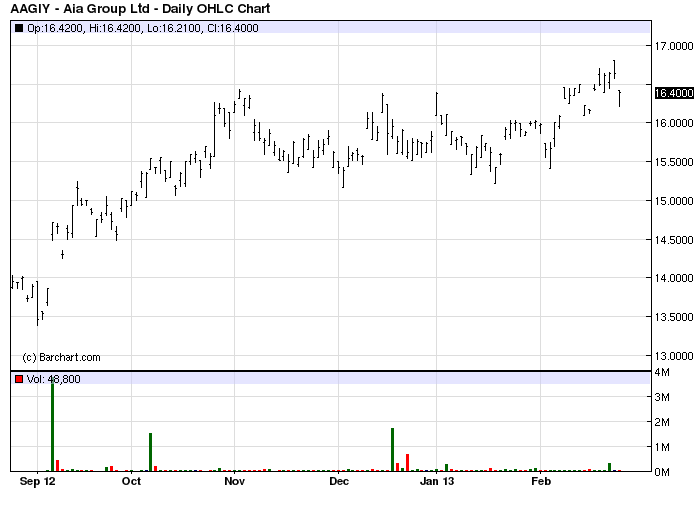Select the 'Lo:16.2100' low value text
This screenshot has height=512, width=700.
pos(174,28)
